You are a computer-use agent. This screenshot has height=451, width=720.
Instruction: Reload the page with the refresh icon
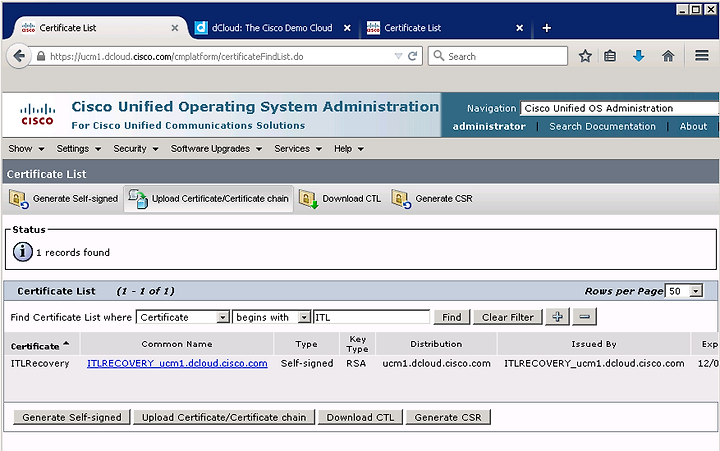pos(412,56)
